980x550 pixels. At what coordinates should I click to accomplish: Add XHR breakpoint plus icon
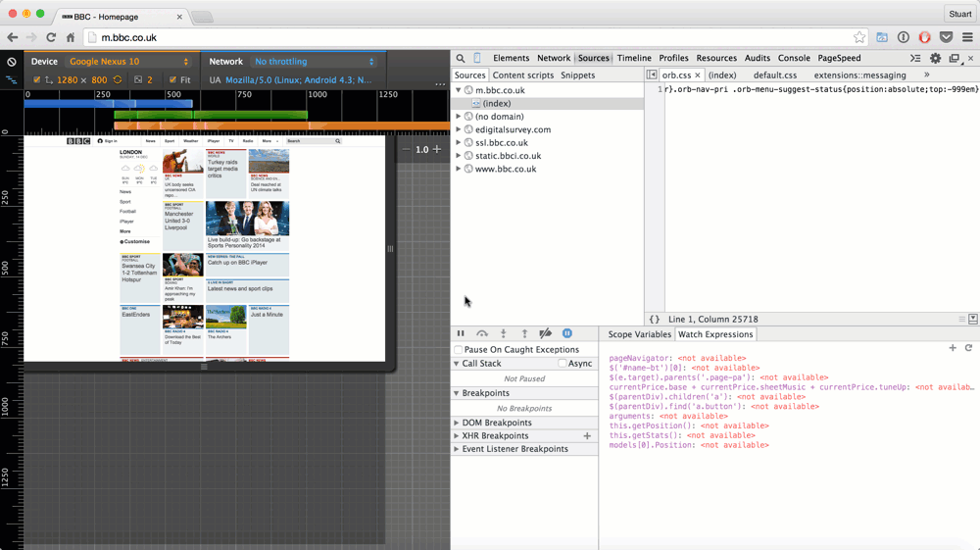pyautogui.click(x=587, y=435)
